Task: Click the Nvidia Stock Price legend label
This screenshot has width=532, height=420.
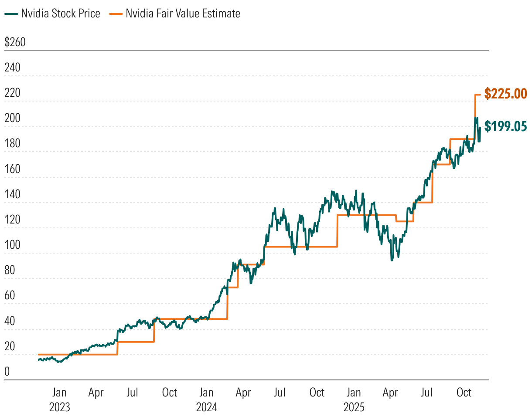Action: (x=61, y=14)
